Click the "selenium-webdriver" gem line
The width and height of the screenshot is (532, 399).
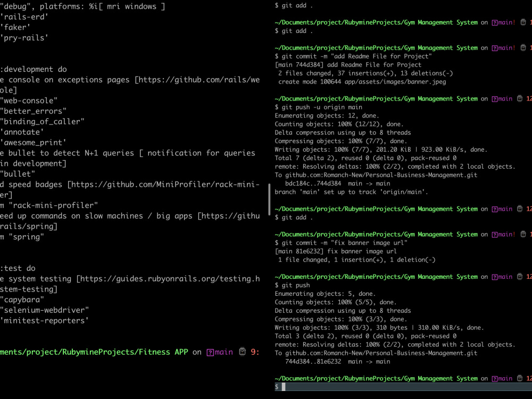point(45,311)
